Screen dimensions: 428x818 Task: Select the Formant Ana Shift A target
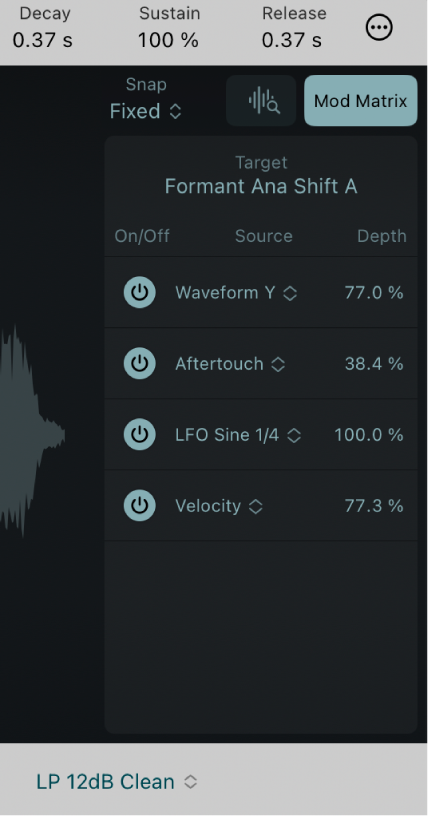(261, 186)
